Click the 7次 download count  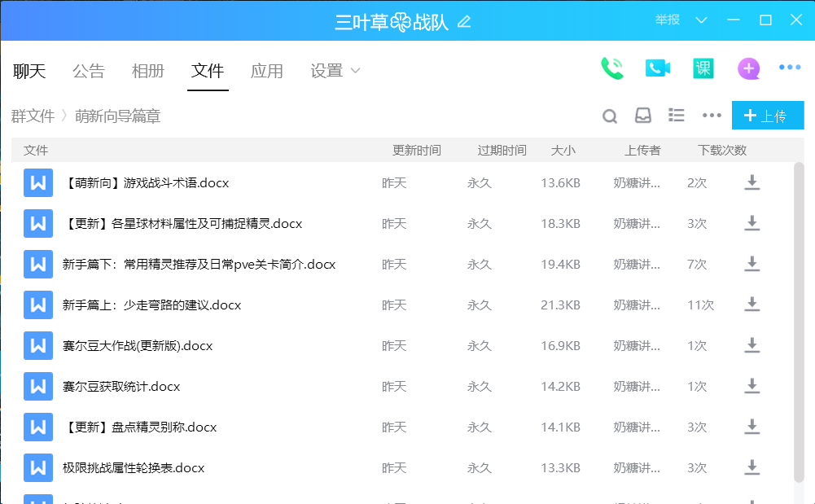697,265
